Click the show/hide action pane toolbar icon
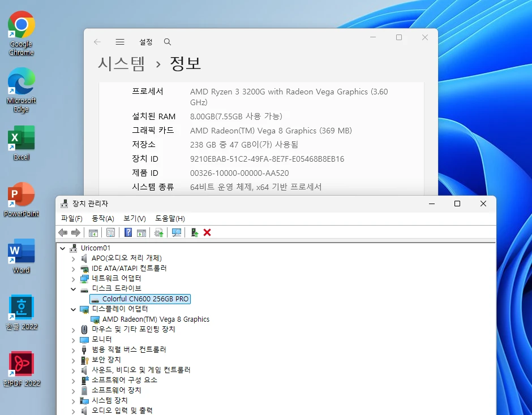This screenshot has height=415, width=532. pyautogui.click(x=141, y=232)
